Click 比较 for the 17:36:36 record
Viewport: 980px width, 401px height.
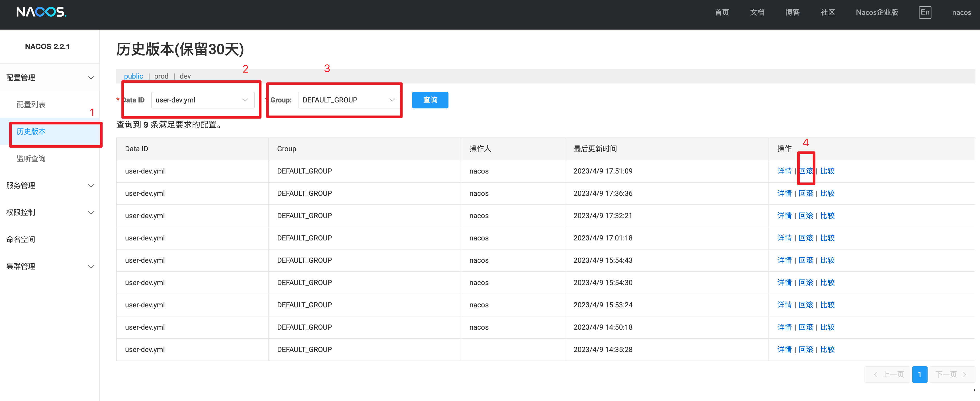827,193
